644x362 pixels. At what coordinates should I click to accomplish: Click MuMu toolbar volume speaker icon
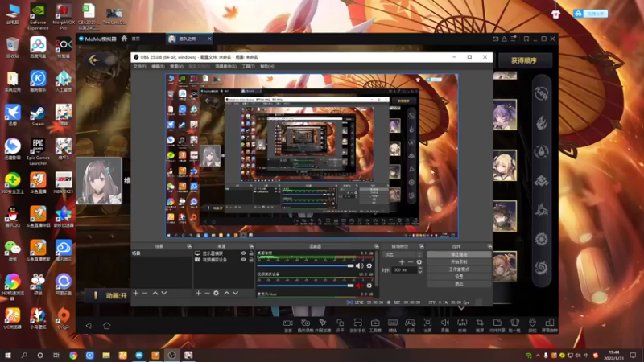point(445,323)
